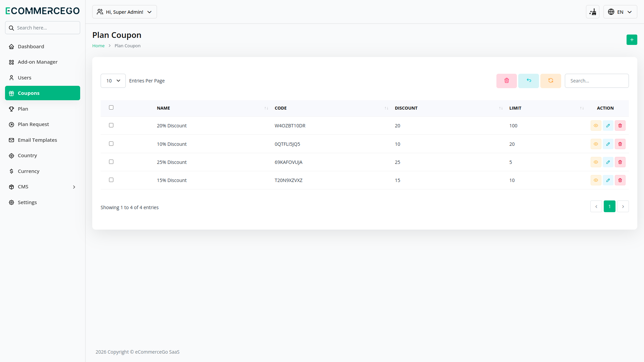View details of the 25% Discount coupon

596,162
